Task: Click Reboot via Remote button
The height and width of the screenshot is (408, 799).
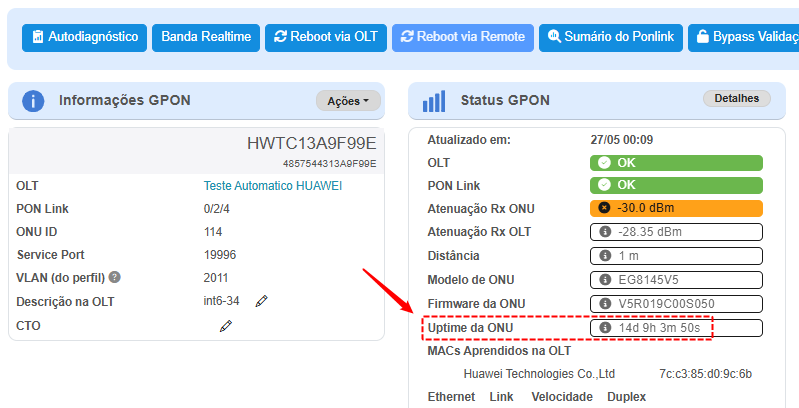Action: tap(463, 37)
